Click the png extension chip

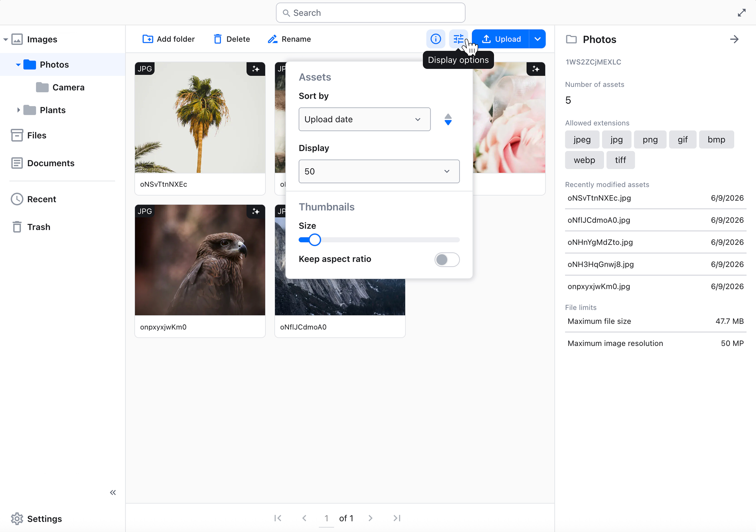click(650, 140)
